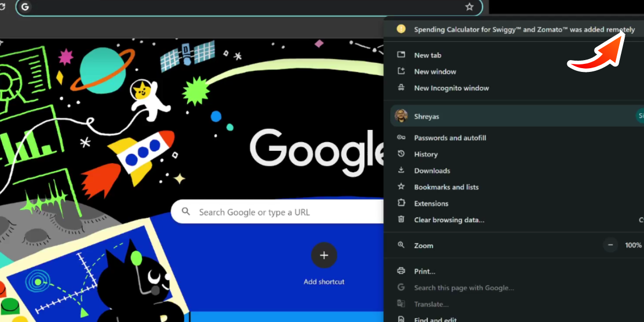Click the Shreyas profile avatar
Viewport: 644px width, 322px height.
[x=401, y=116]
